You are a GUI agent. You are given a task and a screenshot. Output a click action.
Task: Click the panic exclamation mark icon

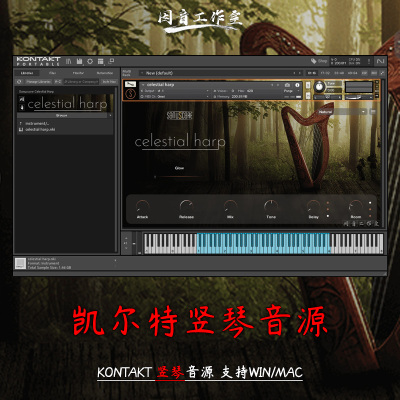369,61
